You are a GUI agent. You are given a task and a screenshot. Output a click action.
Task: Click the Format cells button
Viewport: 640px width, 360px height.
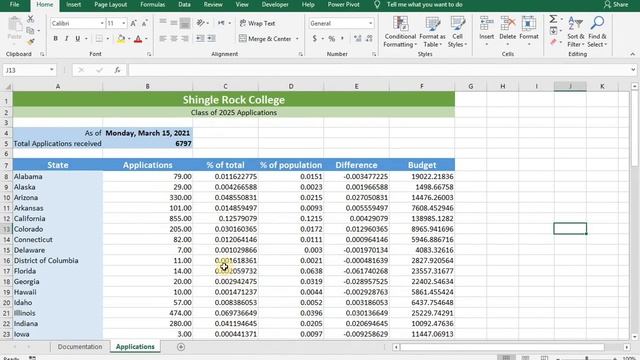point(529,32)
